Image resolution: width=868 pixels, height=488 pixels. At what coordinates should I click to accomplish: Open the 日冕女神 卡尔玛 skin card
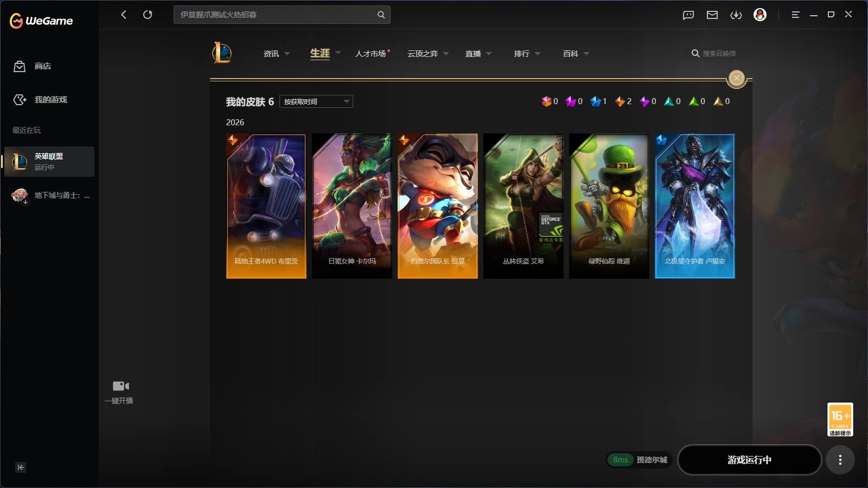pyautogui.click(x=352, y=206)
